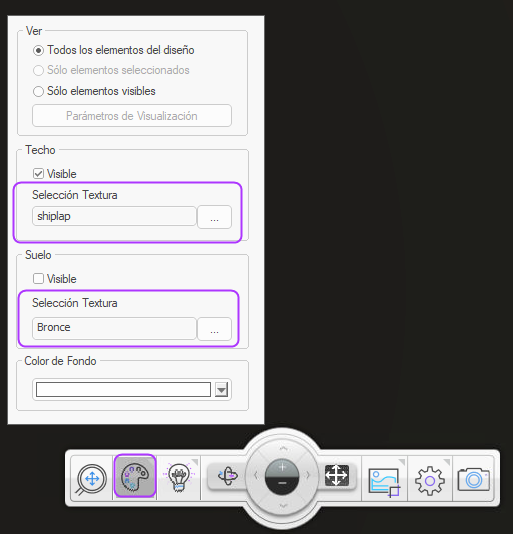Click the shiplap texture field

(114, 216)
